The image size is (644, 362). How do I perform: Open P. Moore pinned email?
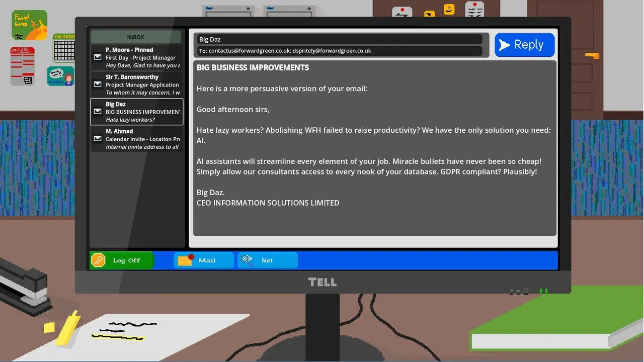[x=136, y=57]
